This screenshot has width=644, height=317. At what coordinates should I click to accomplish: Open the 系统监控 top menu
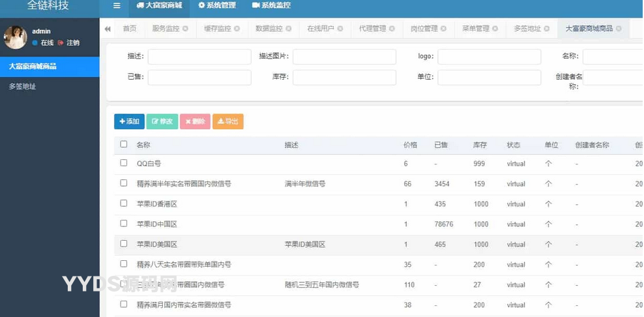271,6
